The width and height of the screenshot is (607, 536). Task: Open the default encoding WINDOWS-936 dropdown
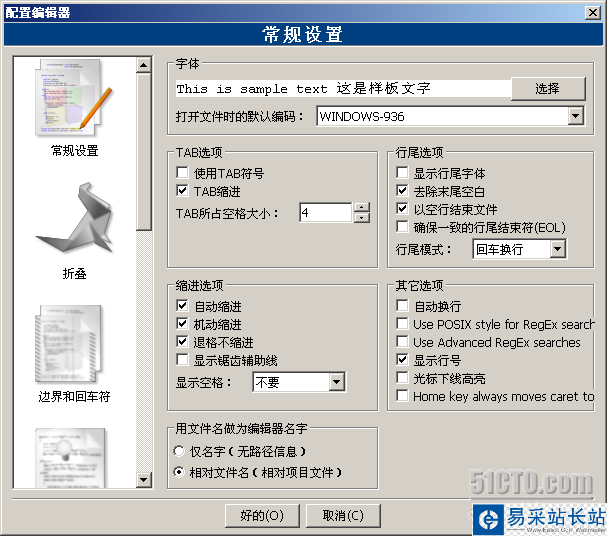[576, 116]
